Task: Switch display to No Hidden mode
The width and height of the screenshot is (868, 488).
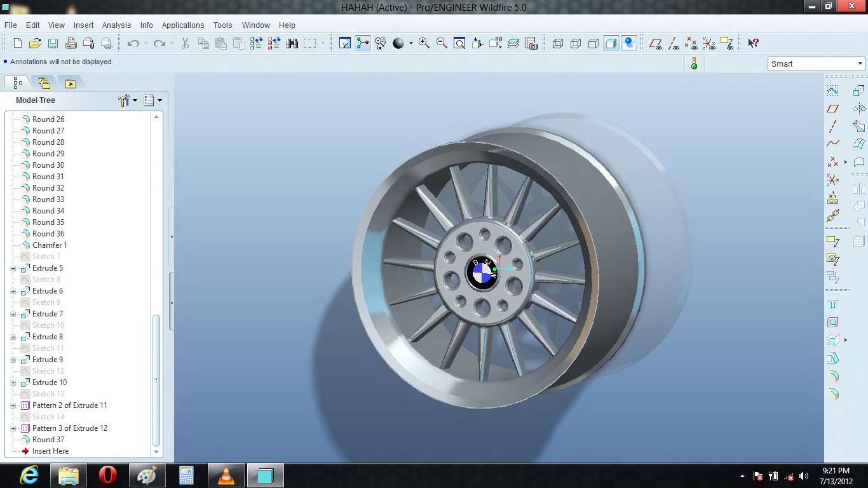Action: (x=593, y=43)
